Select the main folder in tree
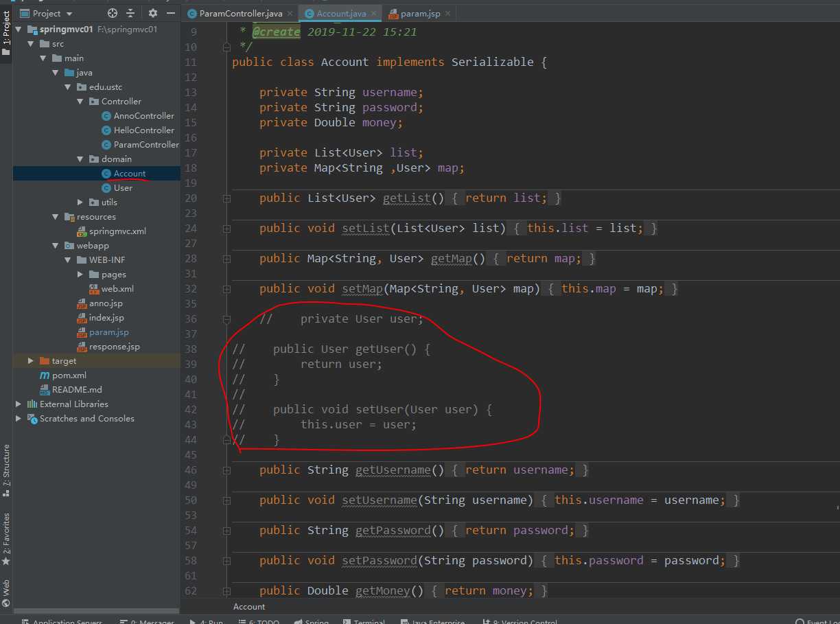 coord(74,58)
